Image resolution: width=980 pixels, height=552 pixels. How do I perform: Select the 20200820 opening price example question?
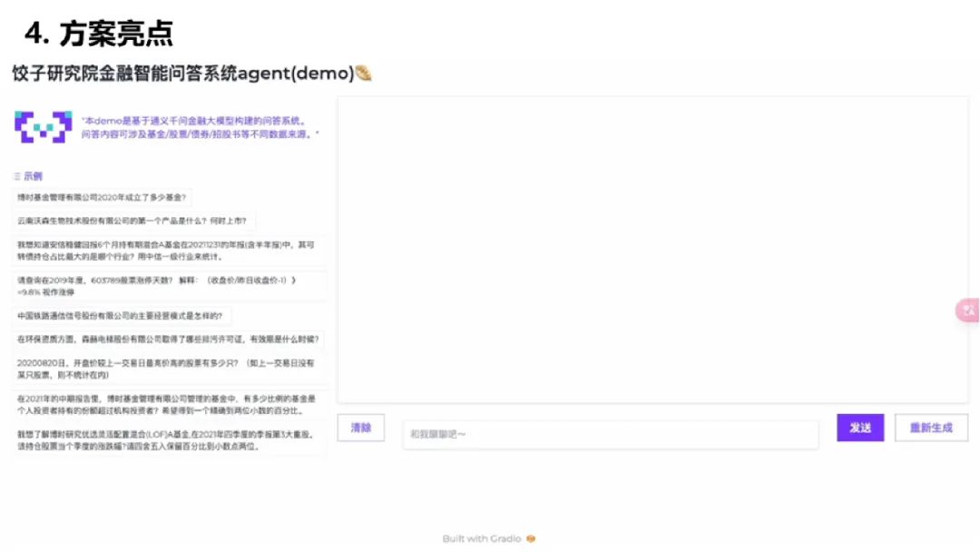(168, 369)
